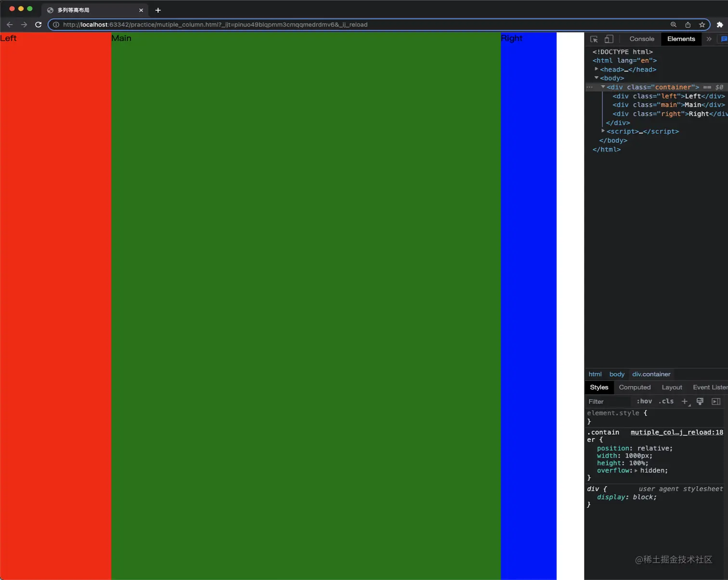Select html in the DOM breadcrumb
728x580 pixels.
[595, 374]
